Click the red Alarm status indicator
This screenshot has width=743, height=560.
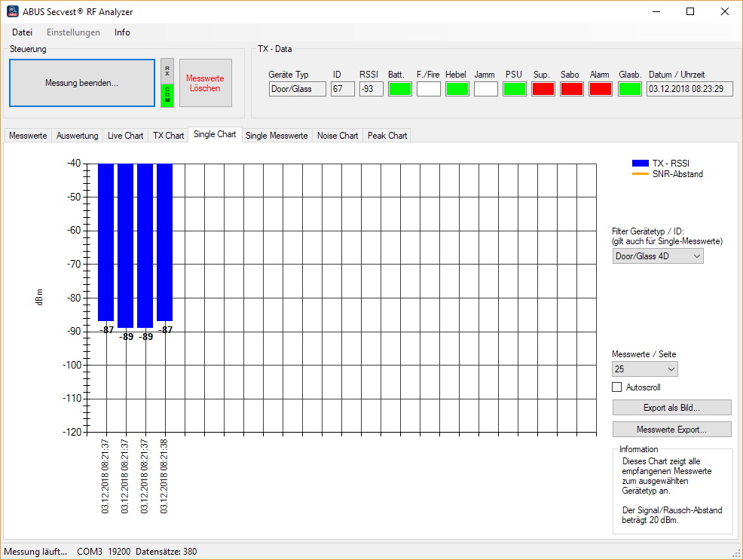click(601, 89)
